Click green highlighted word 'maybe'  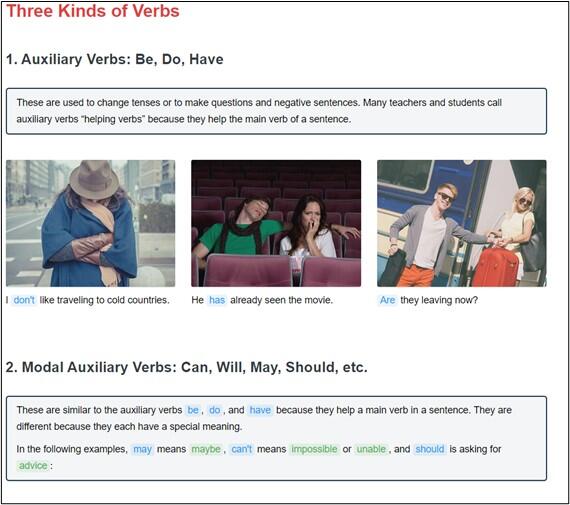pos(206,449)
